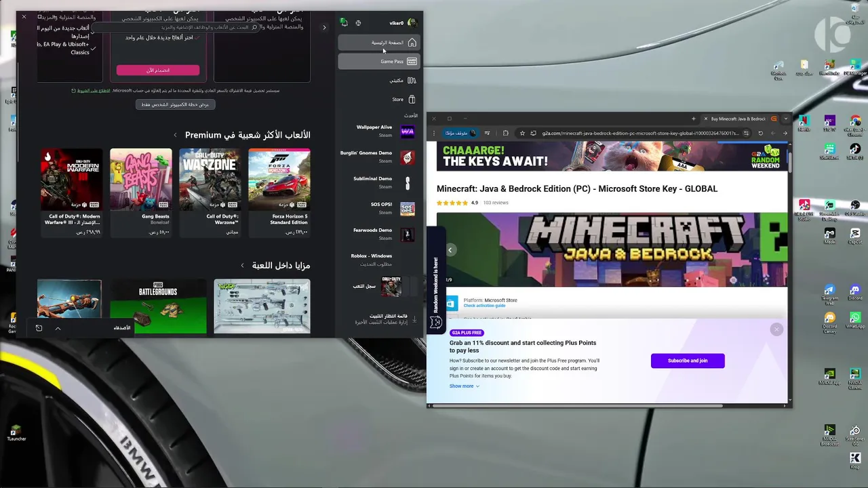Open WhatsApp desktop shortcut
Screen dimensions: 868x488
(855, 320)
